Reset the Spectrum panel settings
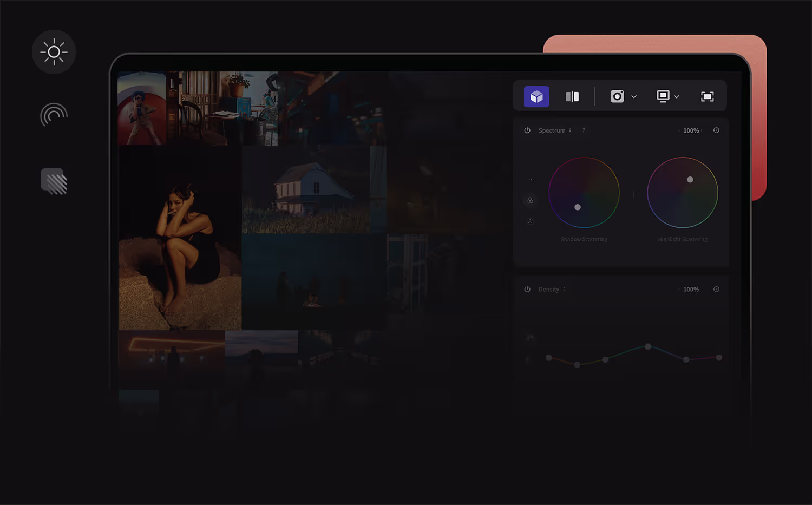Viewport: 812px width, 505px height. (x=716, y=130)
